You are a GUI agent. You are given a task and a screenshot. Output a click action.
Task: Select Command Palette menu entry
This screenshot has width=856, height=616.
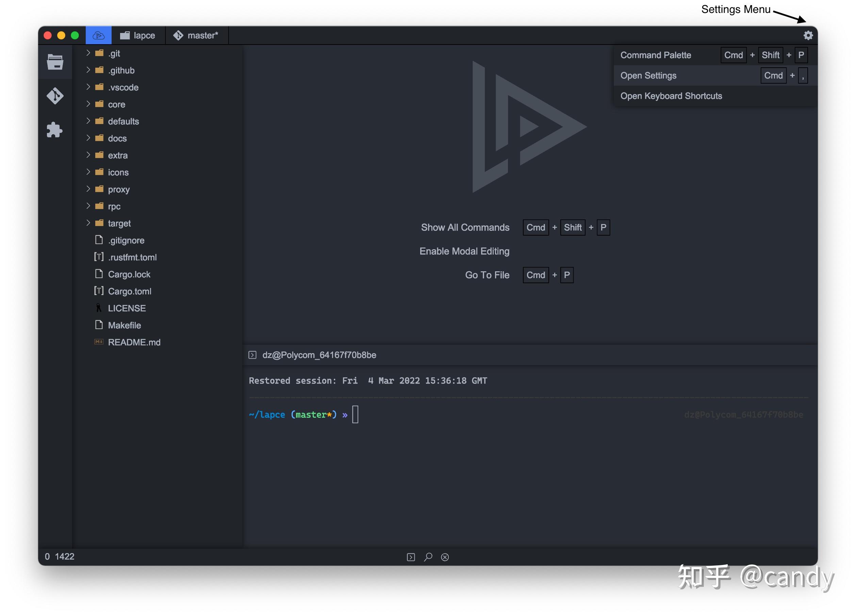656,55
